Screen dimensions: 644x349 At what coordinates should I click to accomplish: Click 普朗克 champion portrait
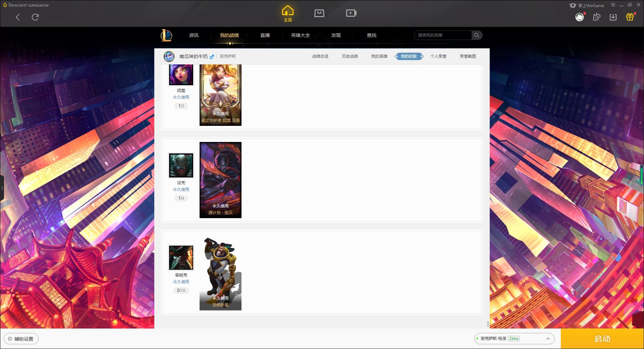[x=181, y=258]
